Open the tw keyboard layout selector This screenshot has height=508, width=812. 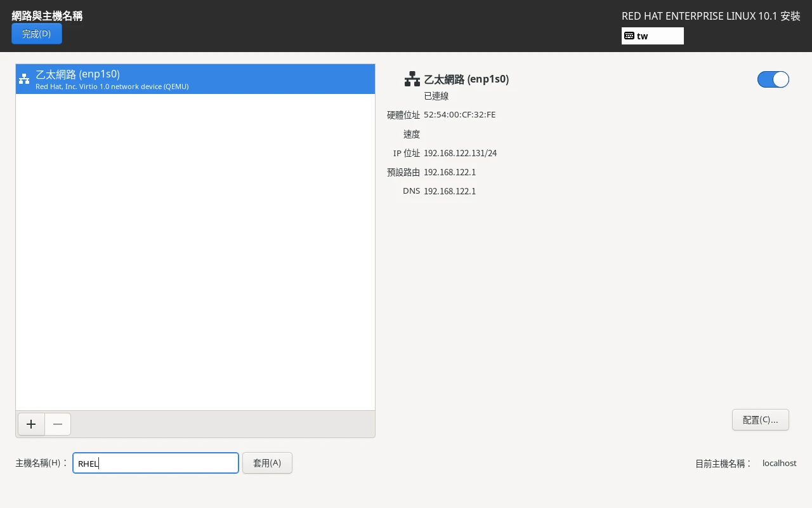pyautogui.click(x=653, y=36)
